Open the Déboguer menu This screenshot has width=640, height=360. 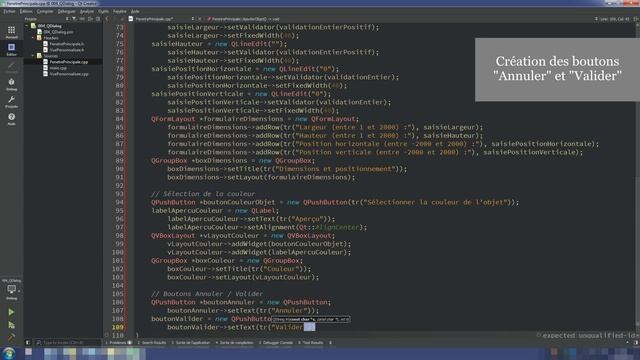point(66,11)
